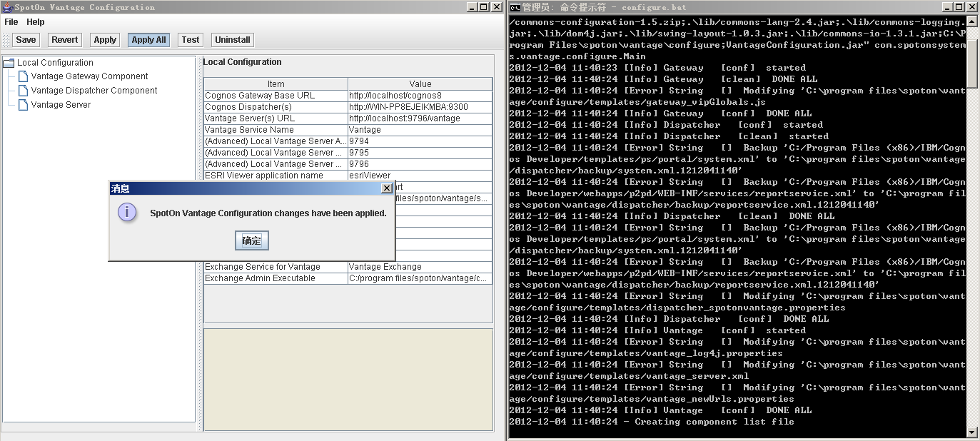Select Exchange Service for Vantage item cell
The image size is (980, 441).
276,267
